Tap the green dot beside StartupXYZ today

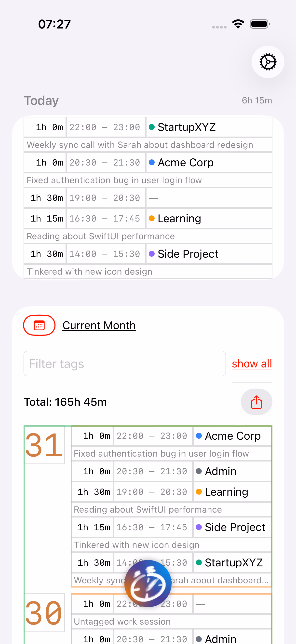point(152,127)
